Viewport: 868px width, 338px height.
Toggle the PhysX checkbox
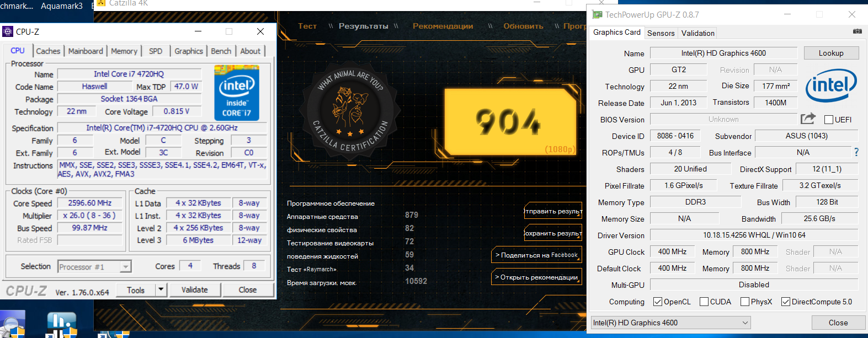(x=745, y=302)
